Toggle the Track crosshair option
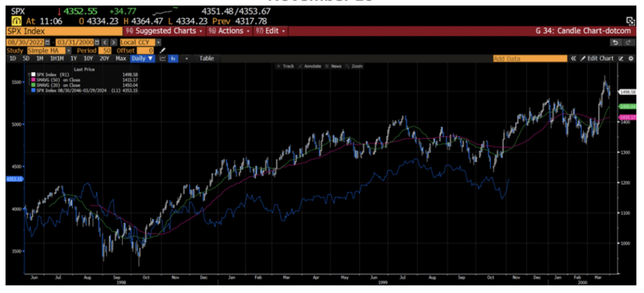This screenshot has width=644, height=293. pyautogui.click(x=286, y=66)
